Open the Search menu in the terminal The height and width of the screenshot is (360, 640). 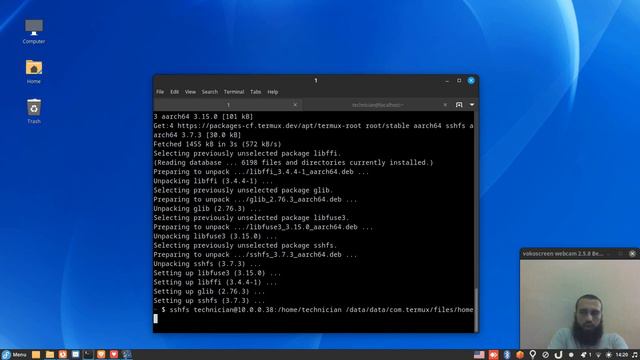(x=210, y=92)
